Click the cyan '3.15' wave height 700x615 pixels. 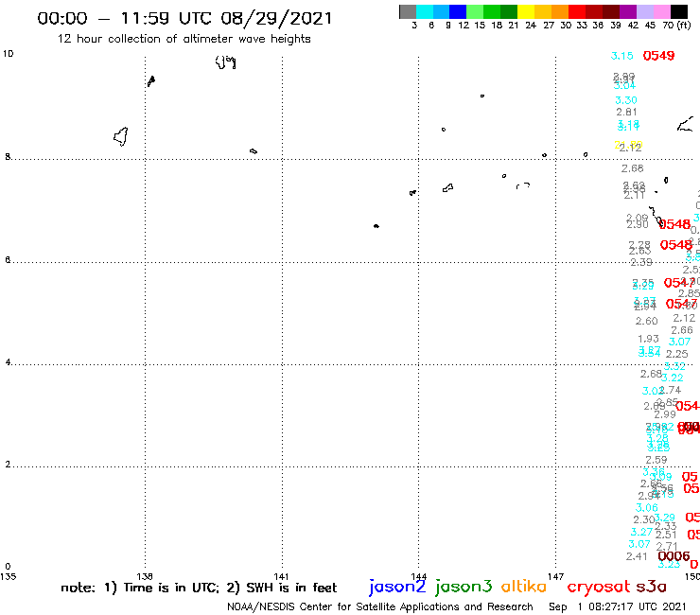click(x=621, y=56)
